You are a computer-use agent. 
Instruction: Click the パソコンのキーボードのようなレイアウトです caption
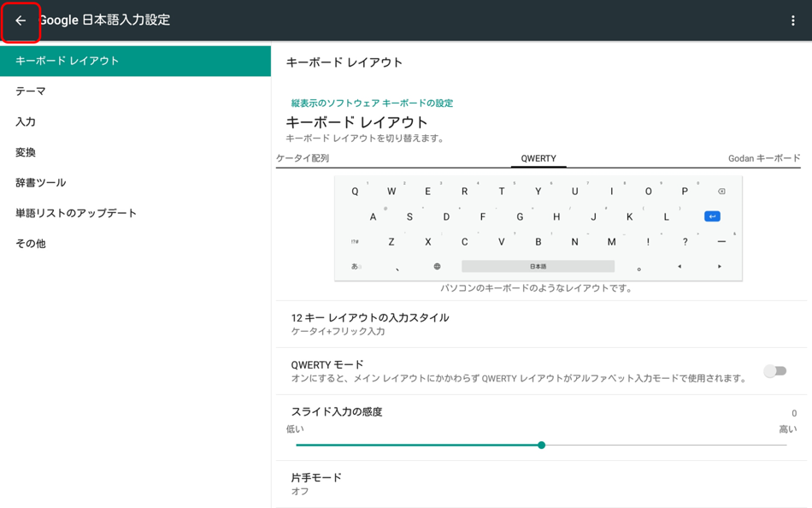[x=537, y=288]
